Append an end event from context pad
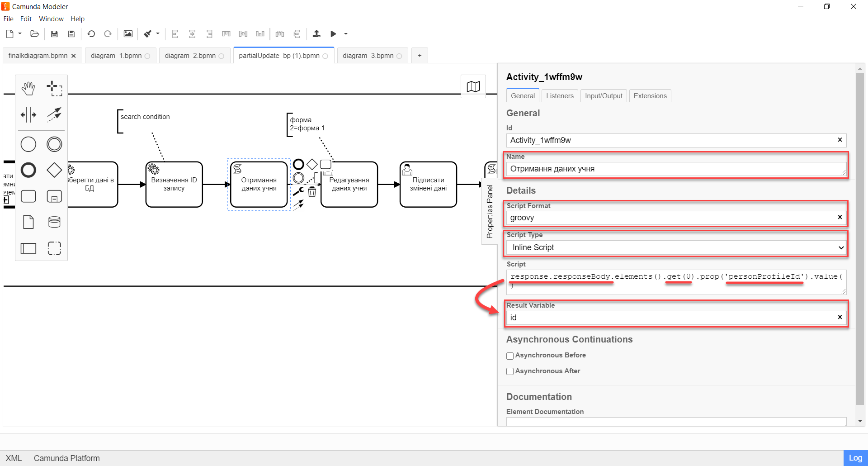Image resolution: width=868 pixels, height=466 pixels. [298, 164]
